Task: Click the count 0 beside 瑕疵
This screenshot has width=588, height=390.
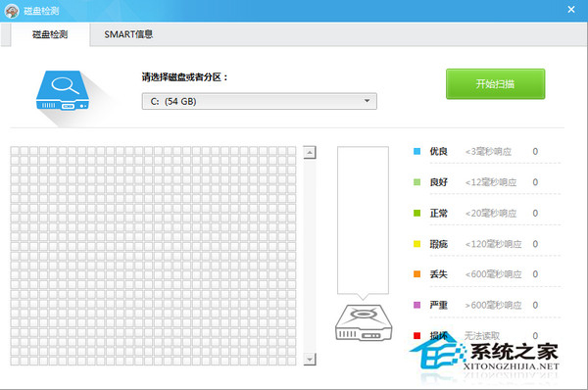Action: (x=535, y=244)
